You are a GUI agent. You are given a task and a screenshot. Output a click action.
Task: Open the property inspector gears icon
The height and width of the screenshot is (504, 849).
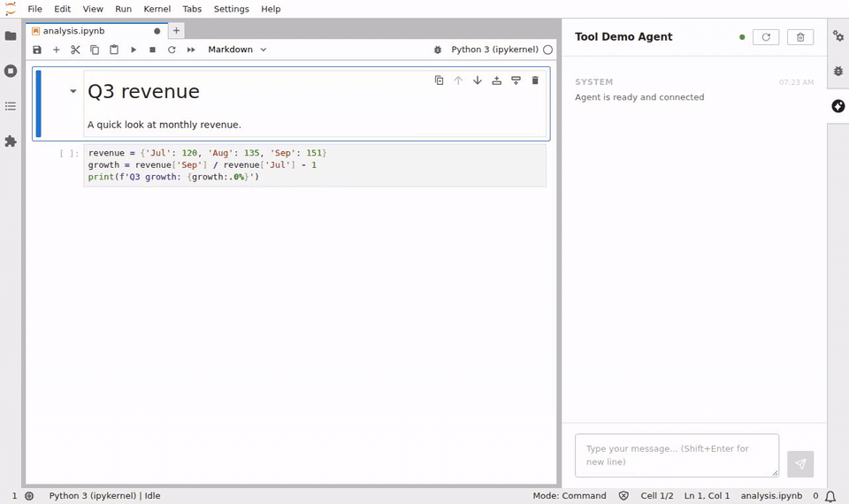click(x=838, y=35)
